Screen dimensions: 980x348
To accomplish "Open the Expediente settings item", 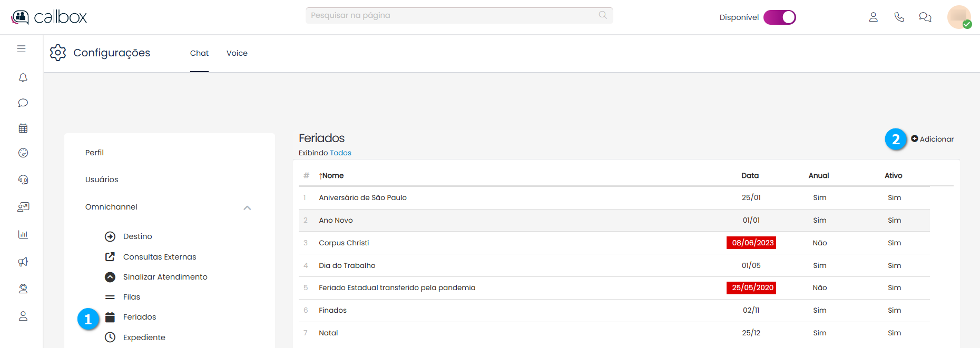I will pos(144,337).
